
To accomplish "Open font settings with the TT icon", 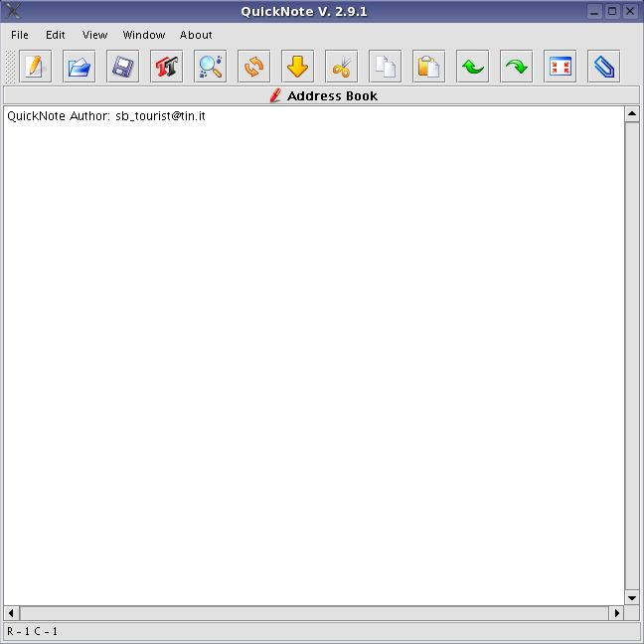I will point(166,67).
